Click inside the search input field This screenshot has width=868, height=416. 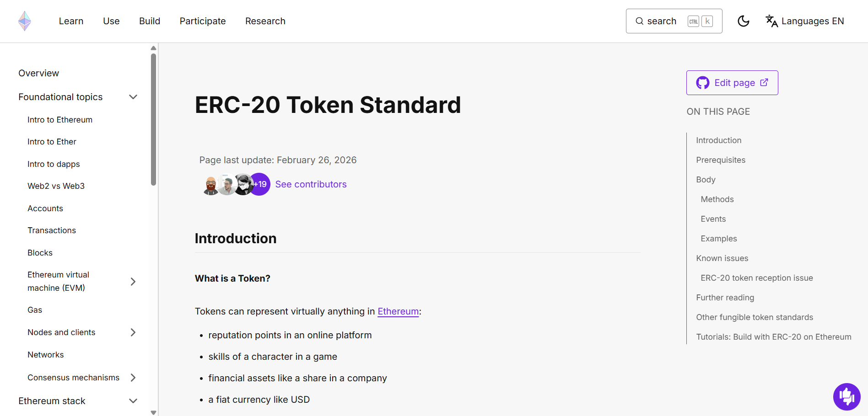[663, 21]
